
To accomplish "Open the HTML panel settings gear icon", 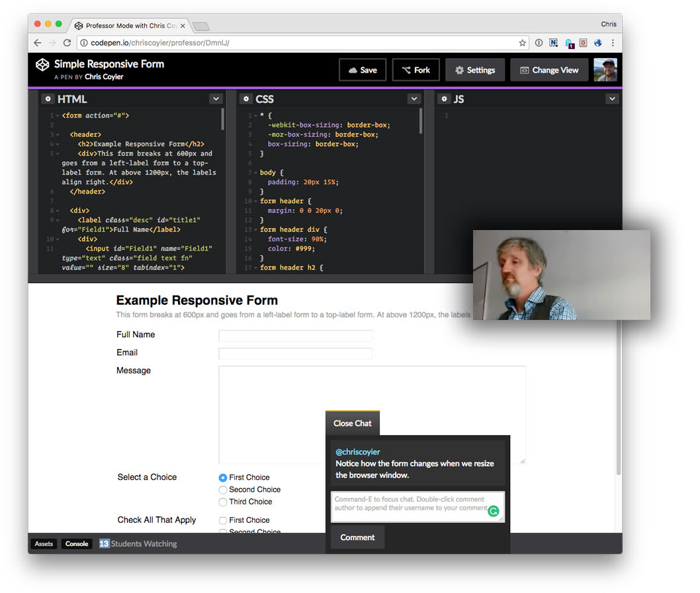I will tap(48, 99).
